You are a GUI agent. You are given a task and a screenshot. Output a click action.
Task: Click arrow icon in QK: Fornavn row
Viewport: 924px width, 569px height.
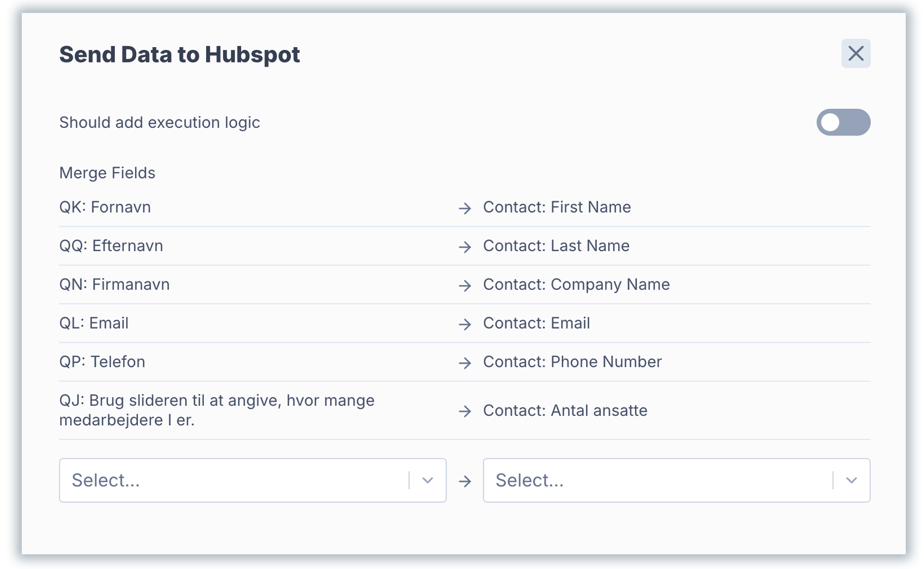(465, 208)
